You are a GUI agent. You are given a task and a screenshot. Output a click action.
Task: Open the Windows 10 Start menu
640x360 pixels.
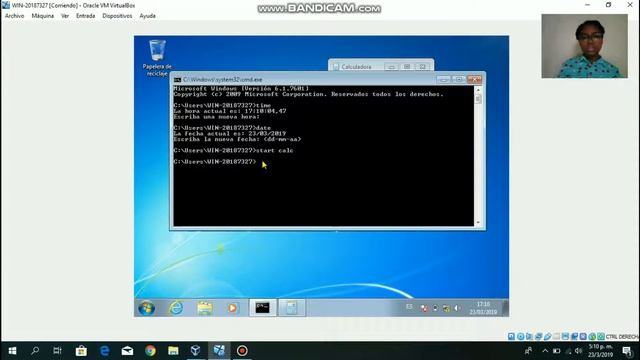pyautogui.click(x=12, y=351)
